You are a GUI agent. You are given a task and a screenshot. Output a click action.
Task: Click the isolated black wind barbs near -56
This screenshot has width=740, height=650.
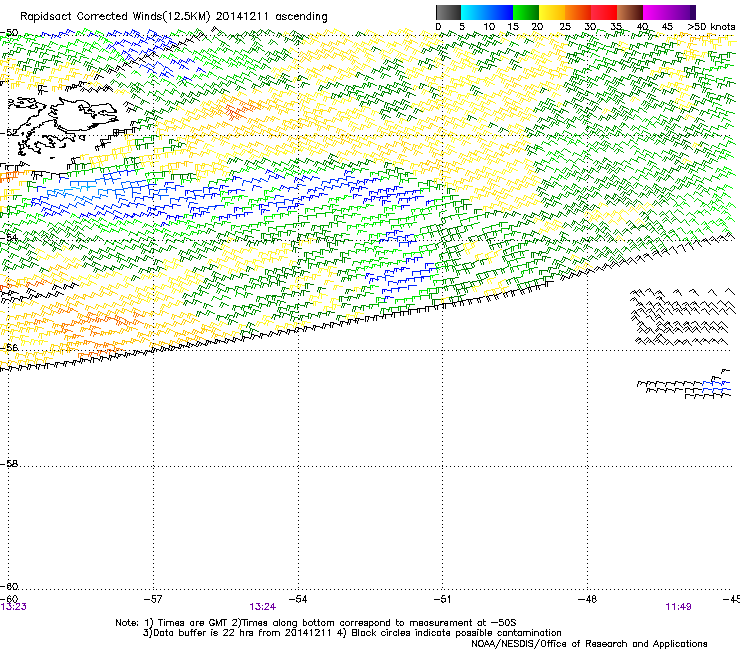pyautogui.click(x=682, y=317)
